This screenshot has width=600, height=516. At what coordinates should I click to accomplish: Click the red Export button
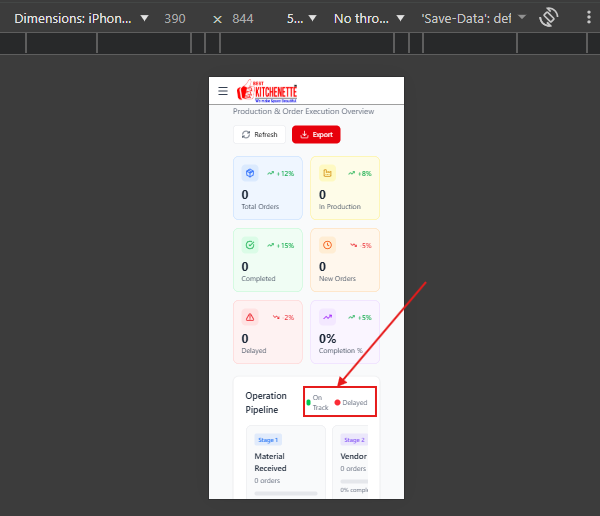(x=316, y=135)
